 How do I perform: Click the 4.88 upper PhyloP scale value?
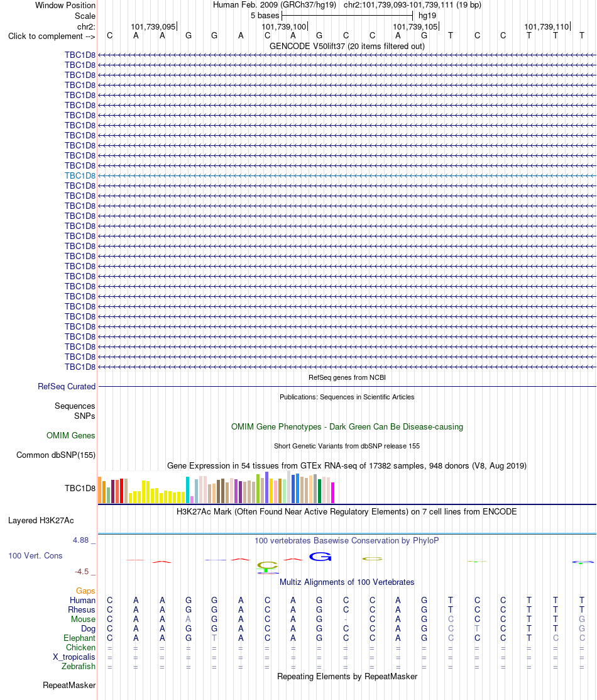pos(81,540)
